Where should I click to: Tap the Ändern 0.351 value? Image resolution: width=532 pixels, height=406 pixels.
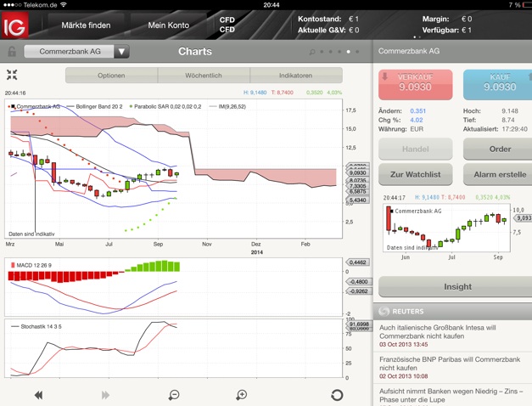pos(417,111)
